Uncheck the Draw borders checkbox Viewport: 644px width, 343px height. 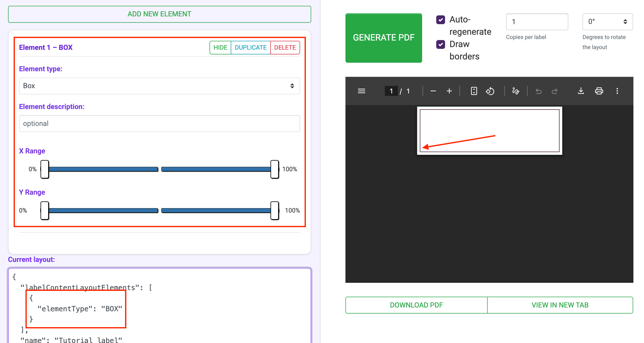click(x=441, y=44)
